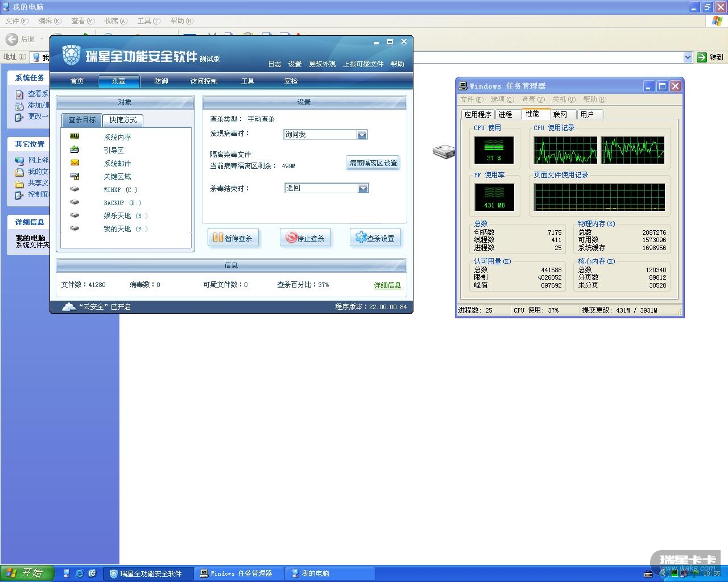Image resolution: width=728 pixels, height=582 pixels.
Task: Click the key area (关键区域) icon
Action: pos(75,176)
